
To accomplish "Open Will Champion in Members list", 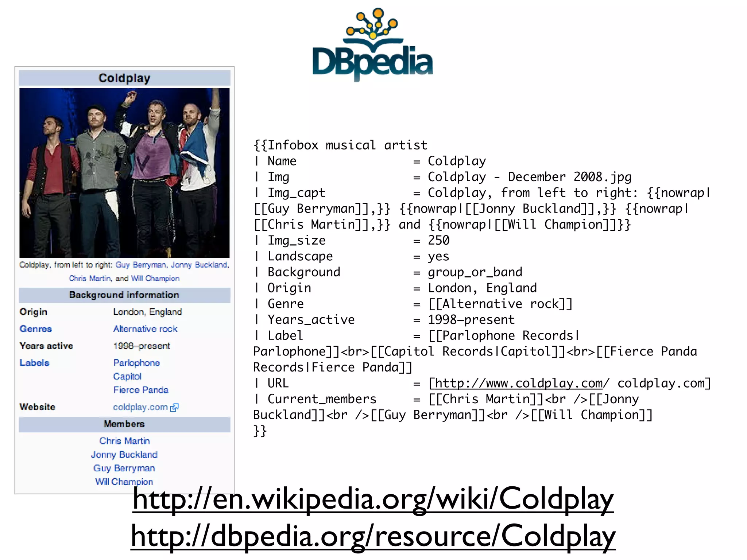I will (124, 482).
